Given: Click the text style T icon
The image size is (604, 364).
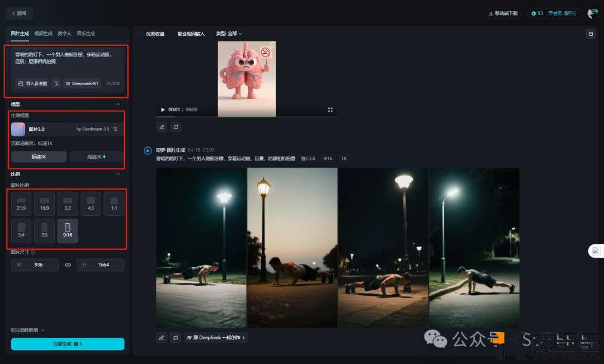Looking at the screenshot, I should 56,83.
